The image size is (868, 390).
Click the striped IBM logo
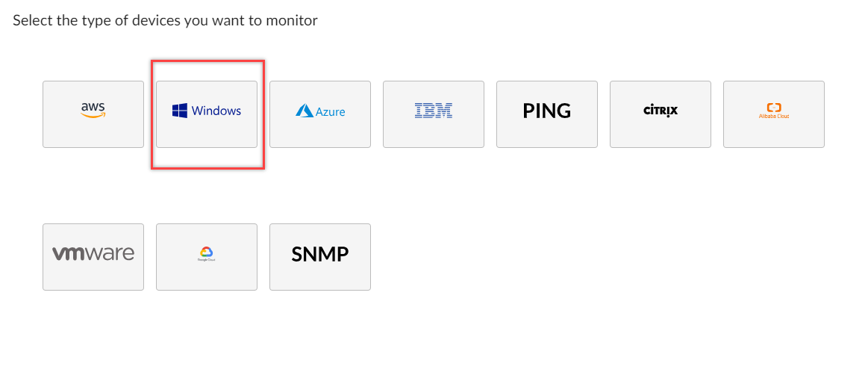pyautogui.click(x=434, y=111)
